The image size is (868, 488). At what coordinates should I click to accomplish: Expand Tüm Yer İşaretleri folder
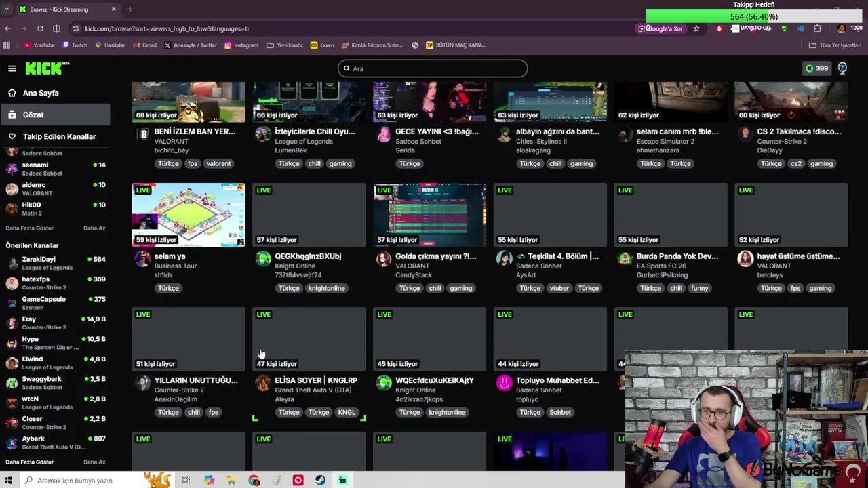coord(835,45)
